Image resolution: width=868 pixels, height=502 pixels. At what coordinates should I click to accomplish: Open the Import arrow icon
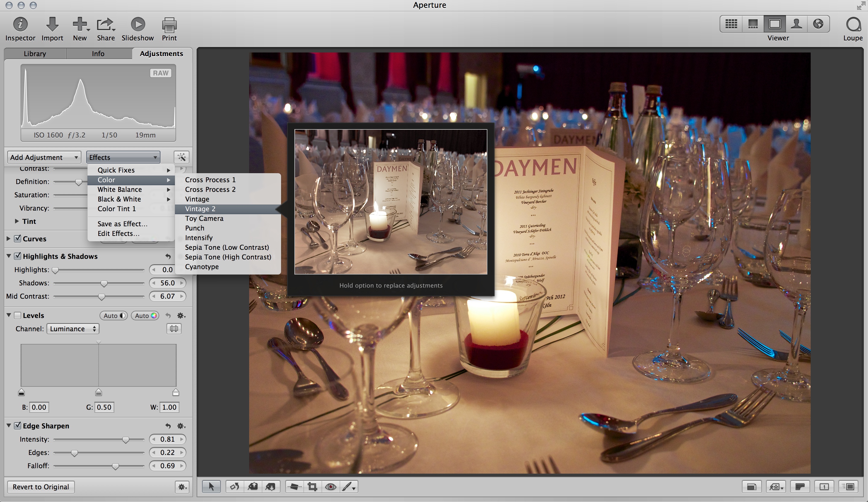tap(52, 25)
